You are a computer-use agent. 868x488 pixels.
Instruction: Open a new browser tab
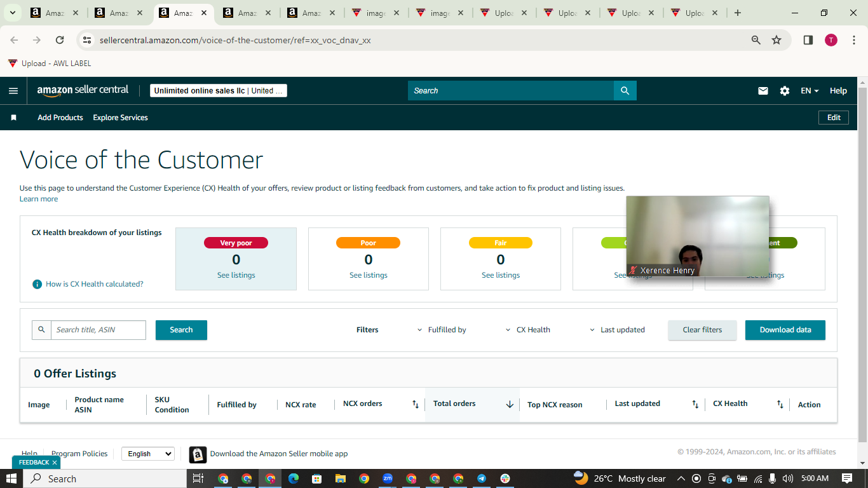tap(738, 13)
